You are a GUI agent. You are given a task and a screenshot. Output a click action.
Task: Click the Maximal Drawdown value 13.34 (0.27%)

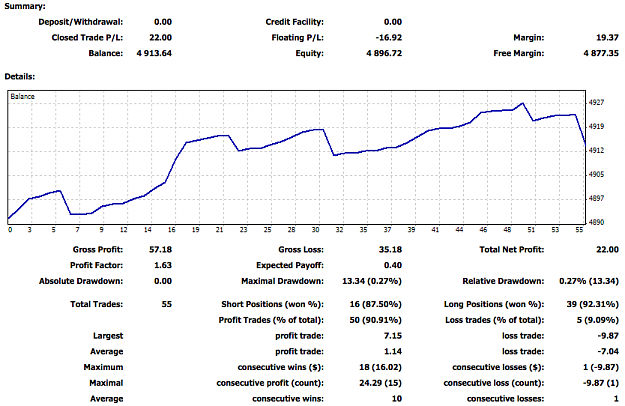372,281
